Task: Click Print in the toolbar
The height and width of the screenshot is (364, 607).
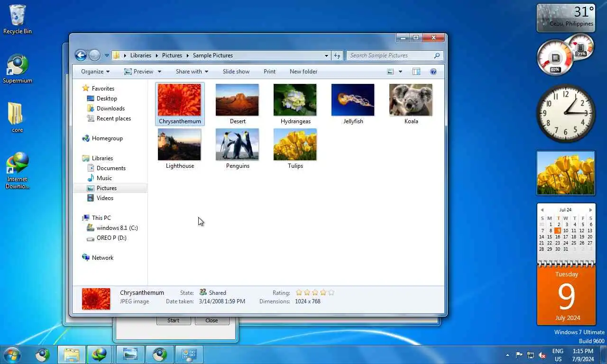Action: [x=269, y=72]
